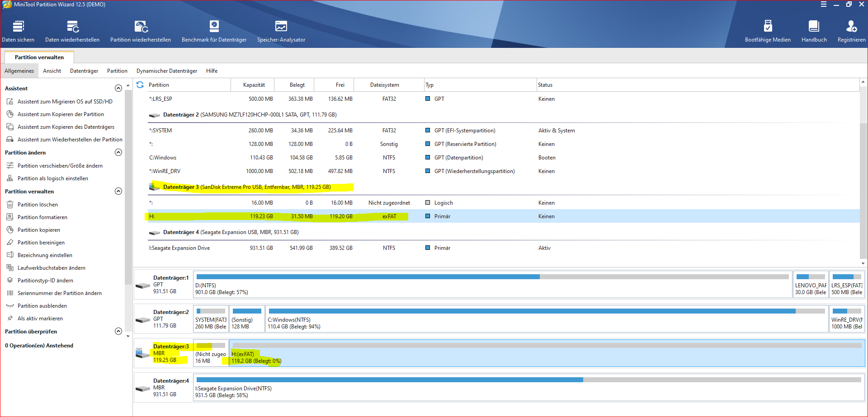
Task: Collapse the Assistent sidebar section
Action: [x=118, y=88]
